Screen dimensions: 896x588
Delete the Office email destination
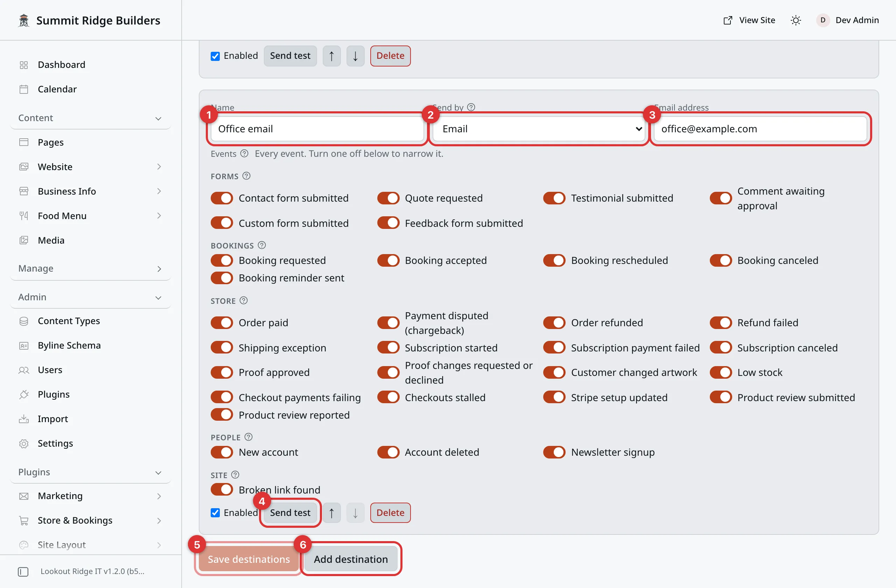(390, 513)
